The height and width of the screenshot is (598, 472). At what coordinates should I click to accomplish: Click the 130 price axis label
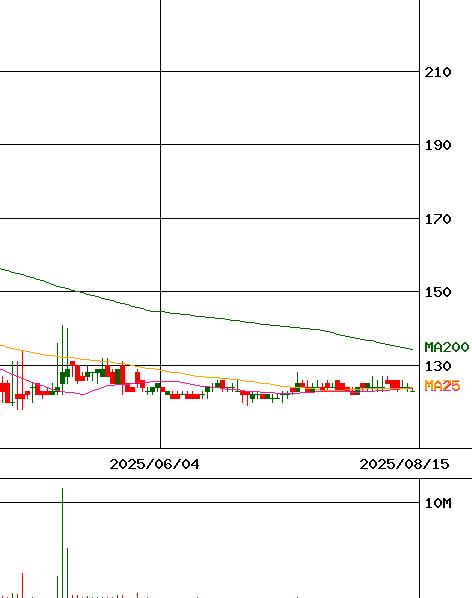pos(438,366)
